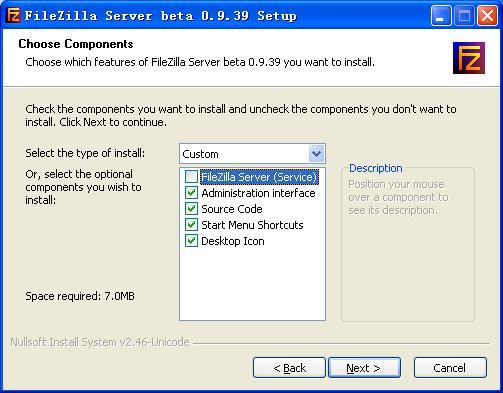This screenshot has width=503, height=393.
Task: Click the Space required: 7.0MB text
Action: tap(80, 296)
